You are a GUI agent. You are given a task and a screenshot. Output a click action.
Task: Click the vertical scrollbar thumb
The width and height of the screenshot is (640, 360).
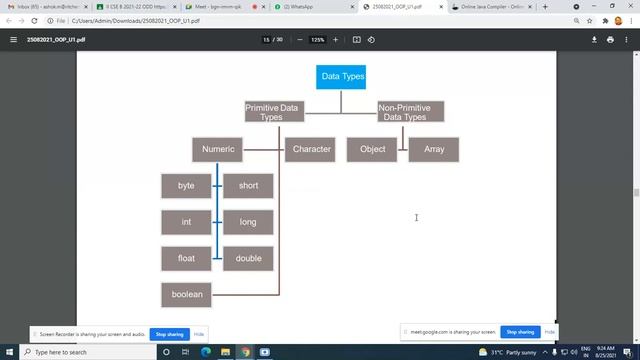click(x=636, y=192)
